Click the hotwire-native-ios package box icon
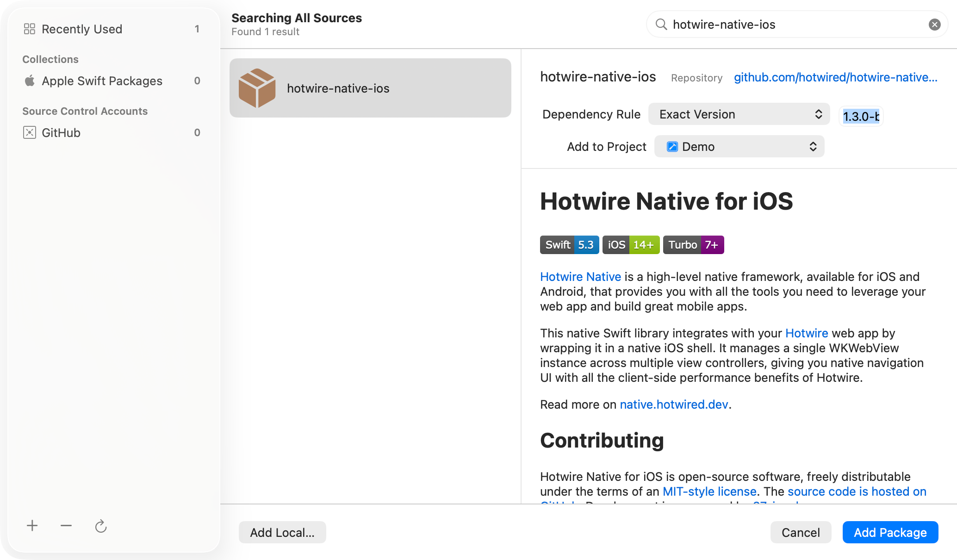The height and width of the screenshot is (560, 957). coord(257,88)
